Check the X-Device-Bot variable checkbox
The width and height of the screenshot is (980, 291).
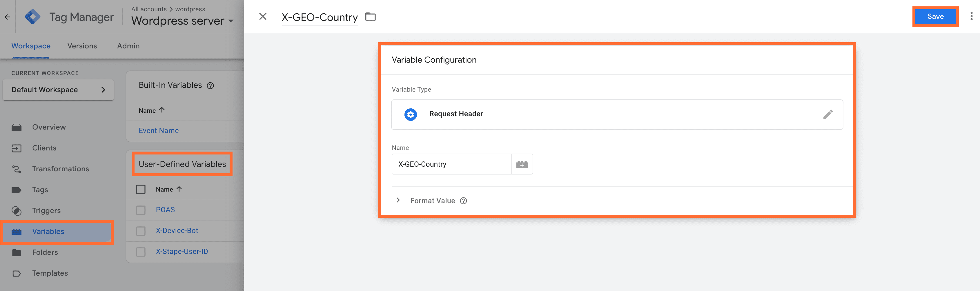[x=141, y=231]
